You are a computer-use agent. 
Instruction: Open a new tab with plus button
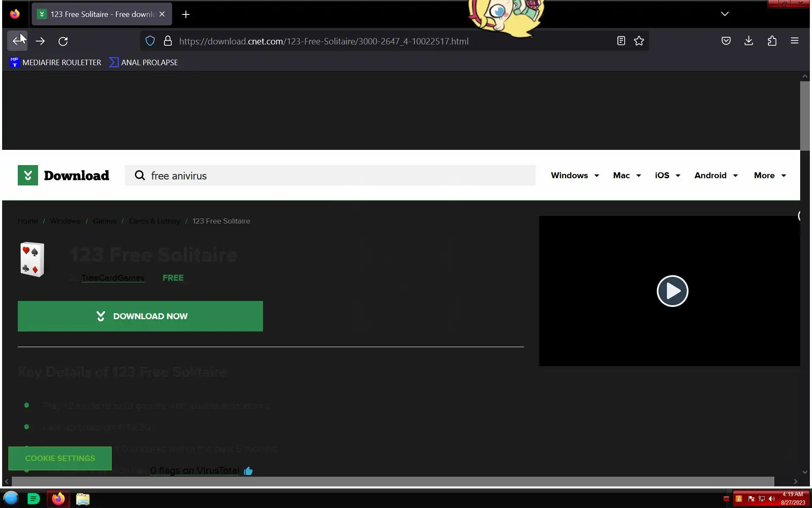tap(186, 14)
